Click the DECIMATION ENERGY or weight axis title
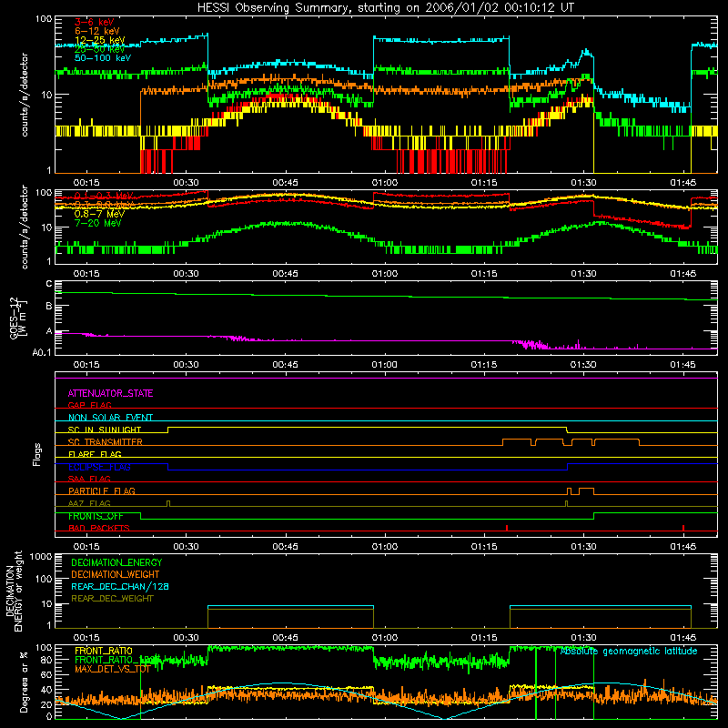The height and width of the screenshot is (728, 728). (14, 591)
